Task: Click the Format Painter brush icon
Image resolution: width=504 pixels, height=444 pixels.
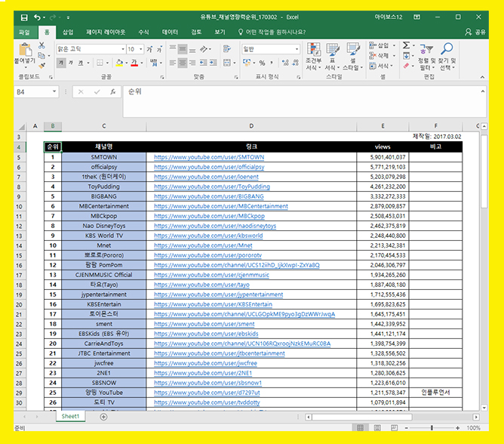Action: [41, 66]
